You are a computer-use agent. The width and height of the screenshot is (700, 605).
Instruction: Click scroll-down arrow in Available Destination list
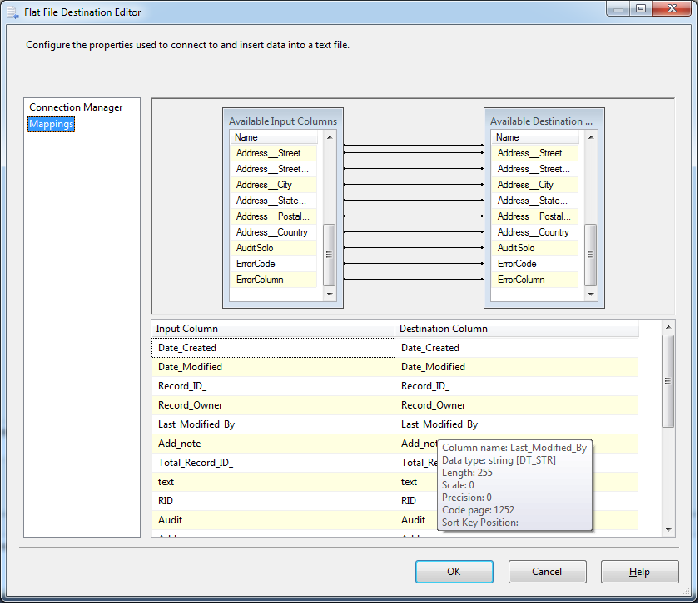coord(592,295)
